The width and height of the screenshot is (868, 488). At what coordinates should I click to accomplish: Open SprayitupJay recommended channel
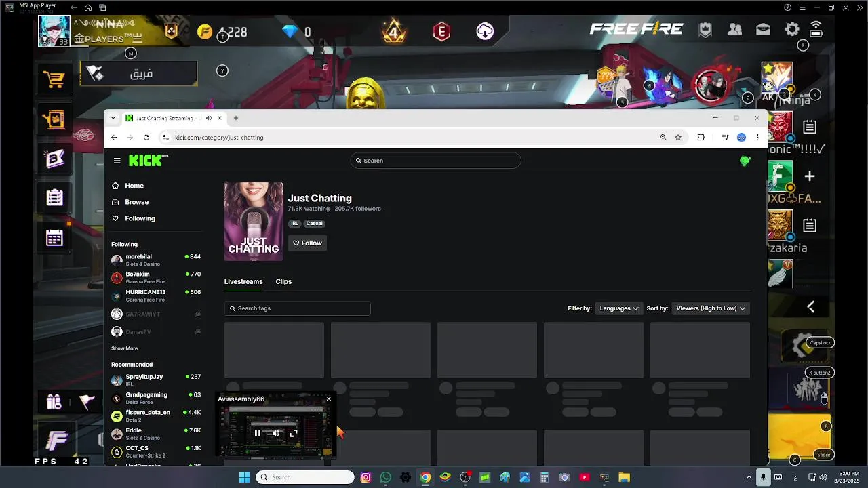pos(156,380)
